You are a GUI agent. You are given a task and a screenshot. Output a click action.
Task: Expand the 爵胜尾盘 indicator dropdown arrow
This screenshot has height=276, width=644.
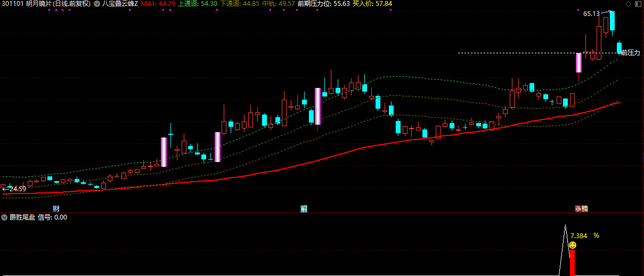5,217
